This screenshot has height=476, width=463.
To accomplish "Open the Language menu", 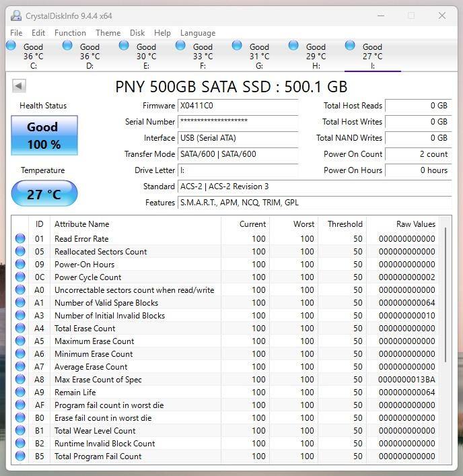I will click(198, 32).
